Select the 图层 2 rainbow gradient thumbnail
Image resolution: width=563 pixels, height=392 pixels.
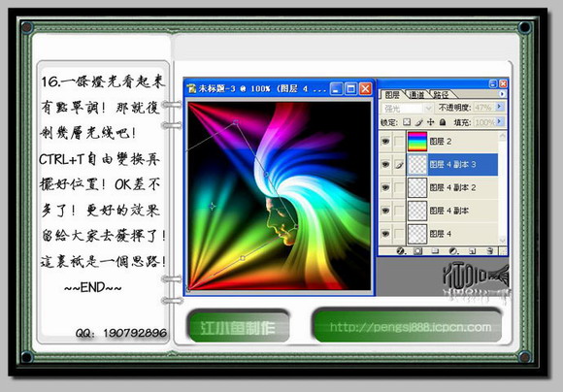click(417, 142)
